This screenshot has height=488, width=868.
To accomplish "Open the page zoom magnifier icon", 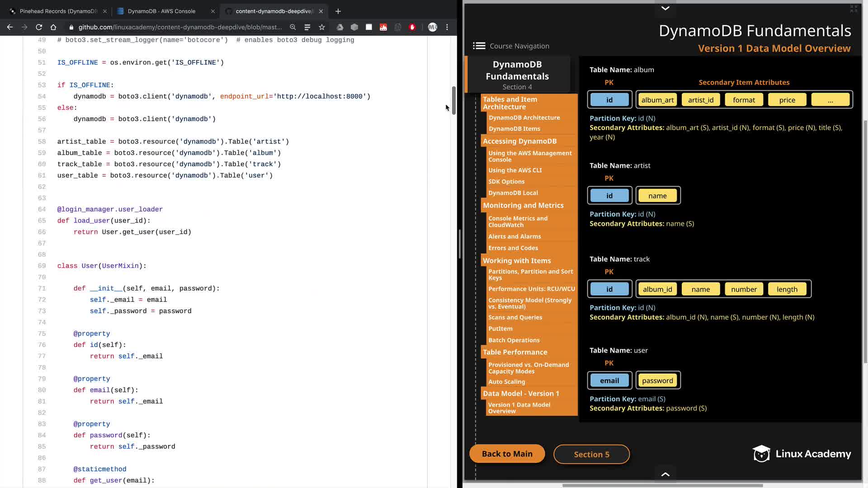I will tap(293, 27).
